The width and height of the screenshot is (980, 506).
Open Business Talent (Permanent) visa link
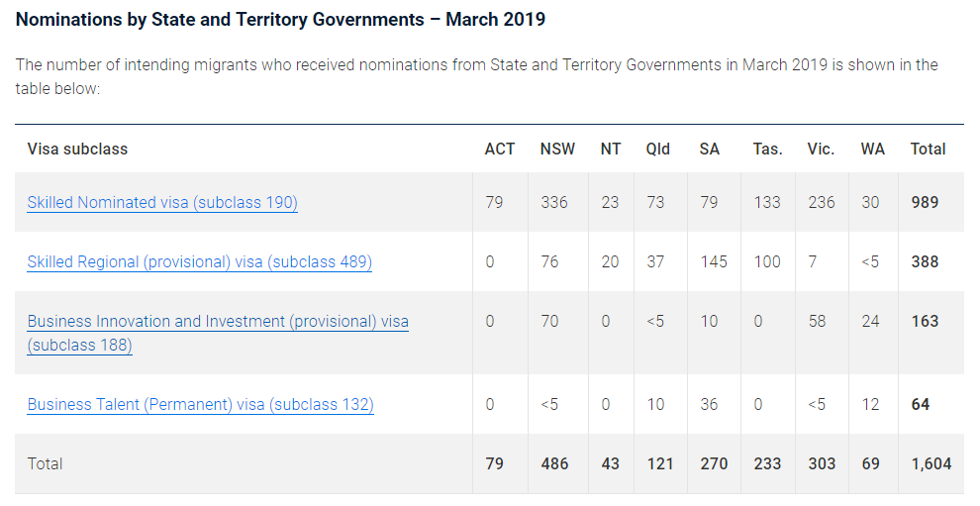coord(200,404)
